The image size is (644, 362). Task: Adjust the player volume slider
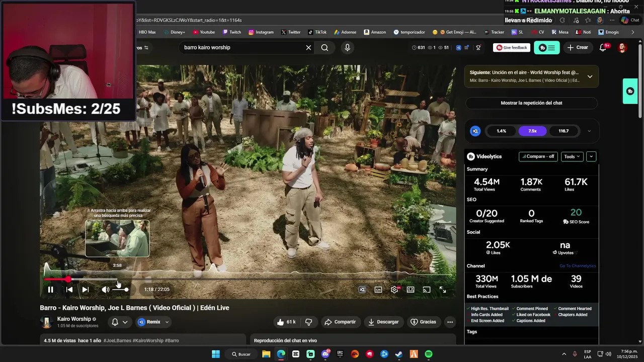[120, 290]
